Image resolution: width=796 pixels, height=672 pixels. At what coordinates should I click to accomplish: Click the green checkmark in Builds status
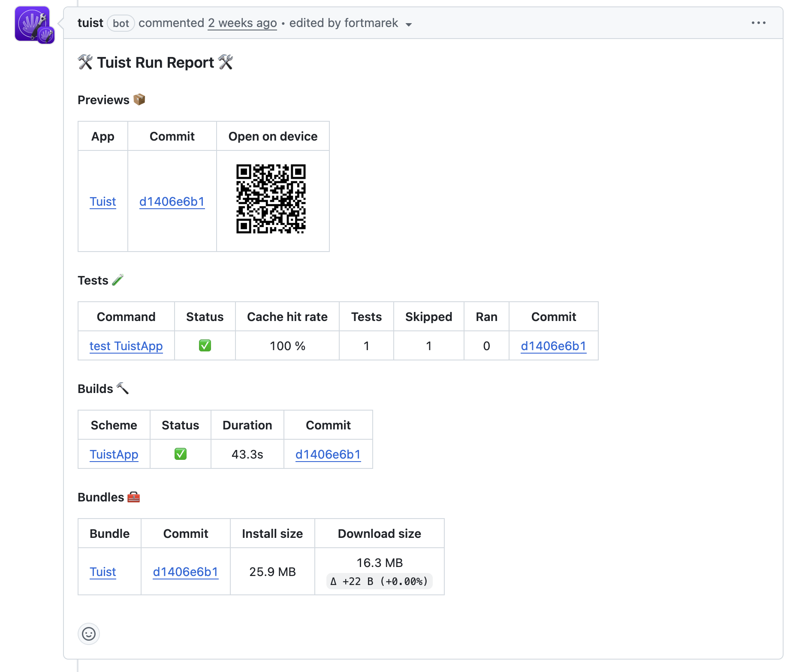click(180, 454)
